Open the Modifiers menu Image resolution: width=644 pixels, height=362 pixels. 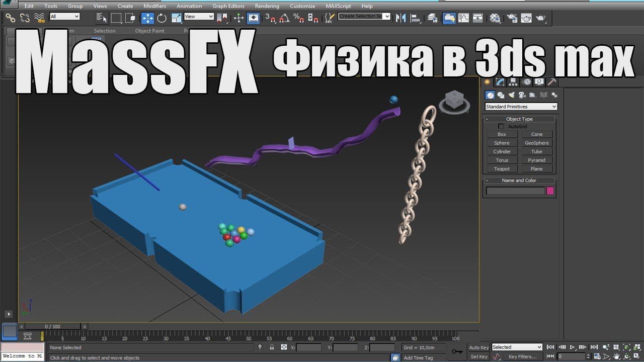point(155,6)
